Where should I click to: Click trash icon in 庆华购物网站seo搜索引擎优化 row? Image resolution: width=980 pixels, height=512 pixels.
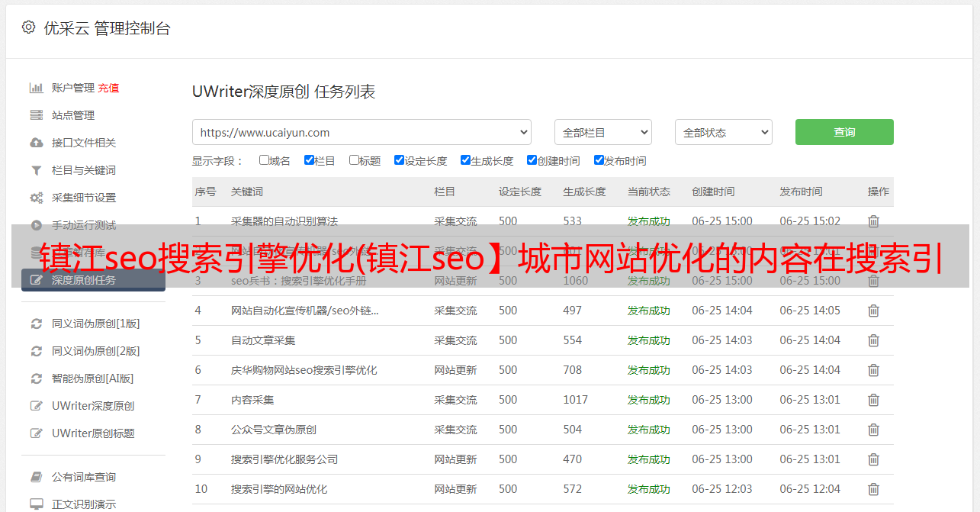(x=873, y=370)
